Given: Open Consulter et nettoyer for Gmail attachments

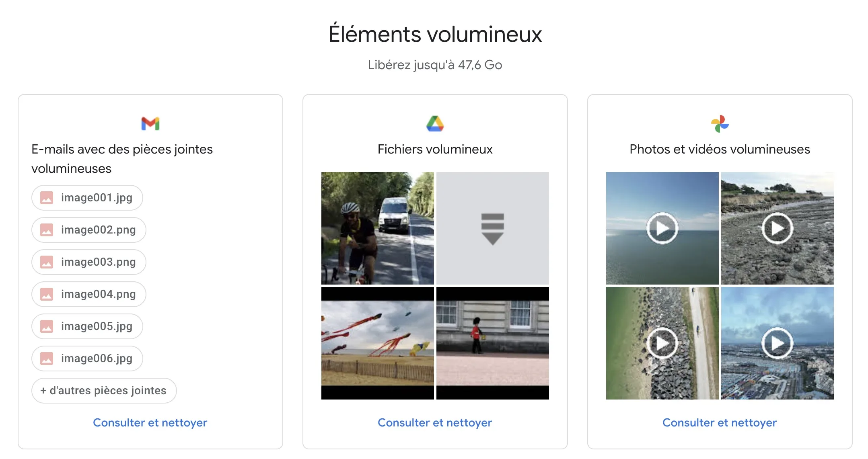Looking at the screenshot, I should pos(150,422).
